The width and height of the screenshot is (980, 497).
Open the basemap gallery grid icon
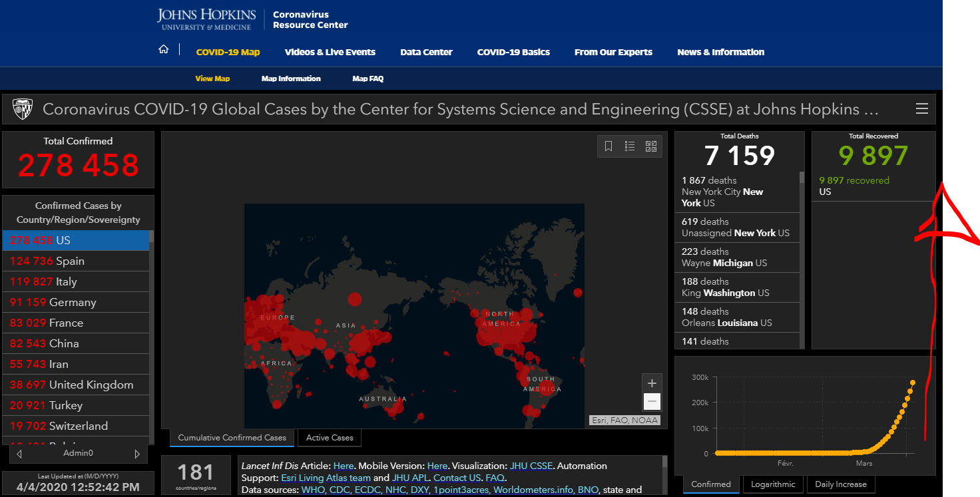tap(651, 146)
